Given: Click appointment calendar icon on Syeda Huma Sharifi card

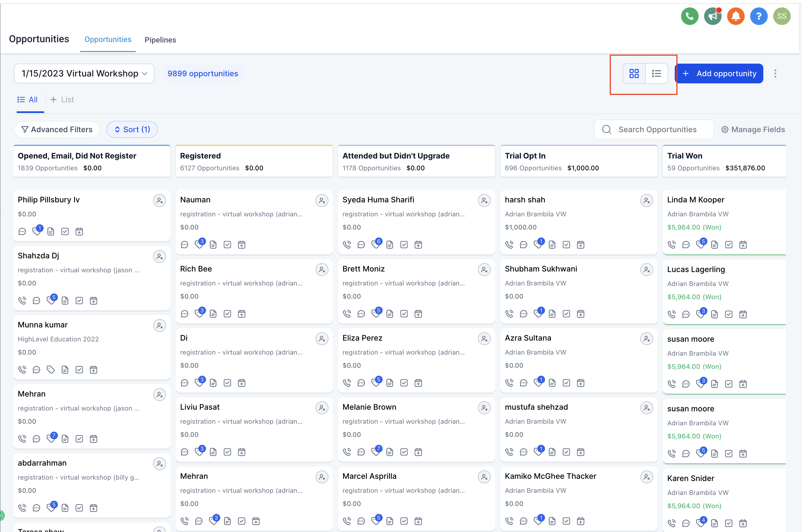Looking at the screenshot, I should (418, 245).
